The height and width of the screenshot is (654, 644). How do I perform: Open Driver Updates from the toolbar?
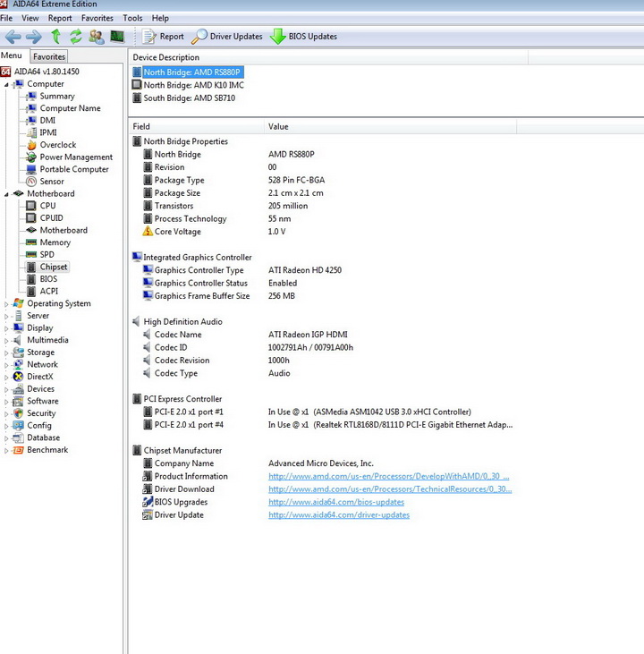(x=227, y=37)
